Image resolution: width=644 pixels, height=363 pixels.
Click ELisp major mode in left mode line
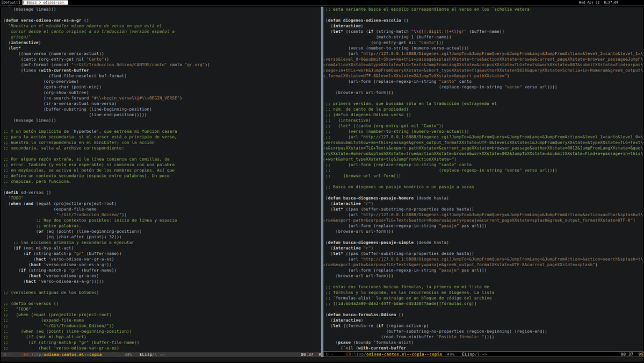pyautogui.click(x=146, y=354)
